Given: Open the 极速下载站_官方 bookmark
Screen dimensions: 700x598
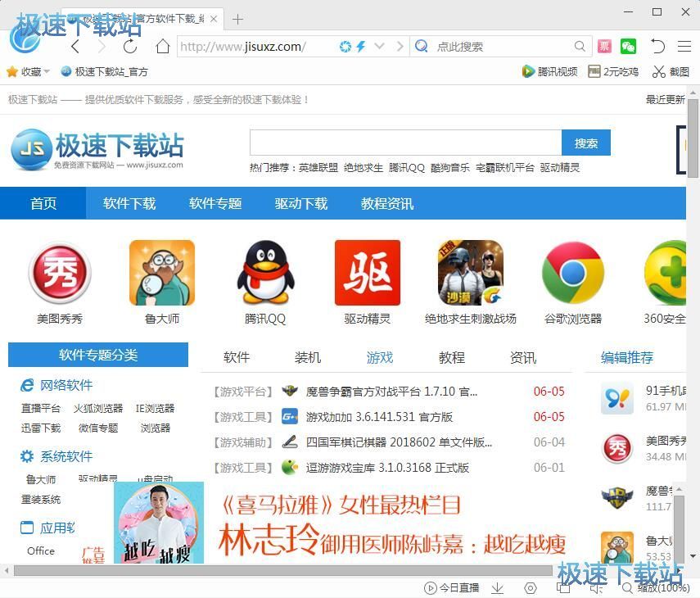Looking at the screenshot, I should point(105,71).
